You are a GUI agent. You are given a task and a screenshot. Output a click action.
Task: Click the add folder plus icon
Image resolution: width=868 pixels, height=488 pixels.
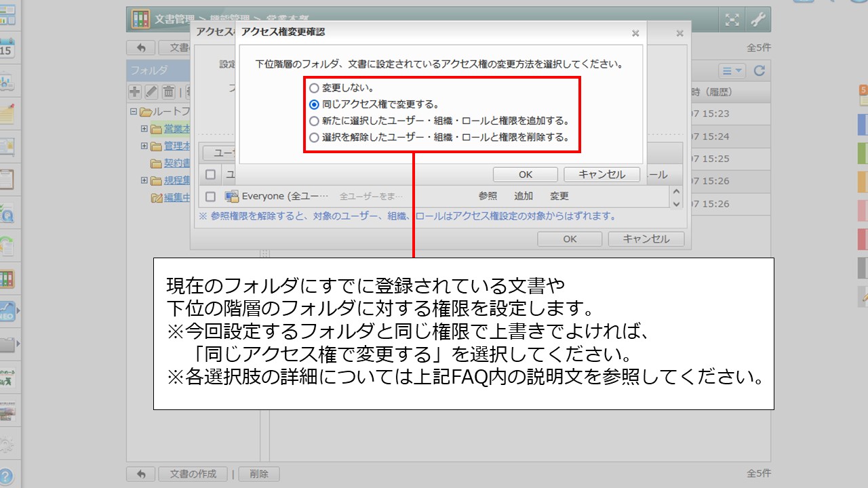pos(135,92)
